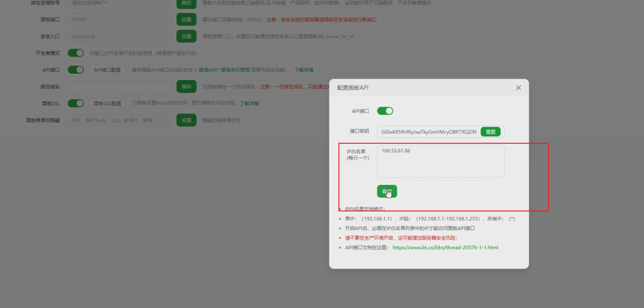
Task: Click 设置 next to 安全入口
Action: click(x=186, y=36)
